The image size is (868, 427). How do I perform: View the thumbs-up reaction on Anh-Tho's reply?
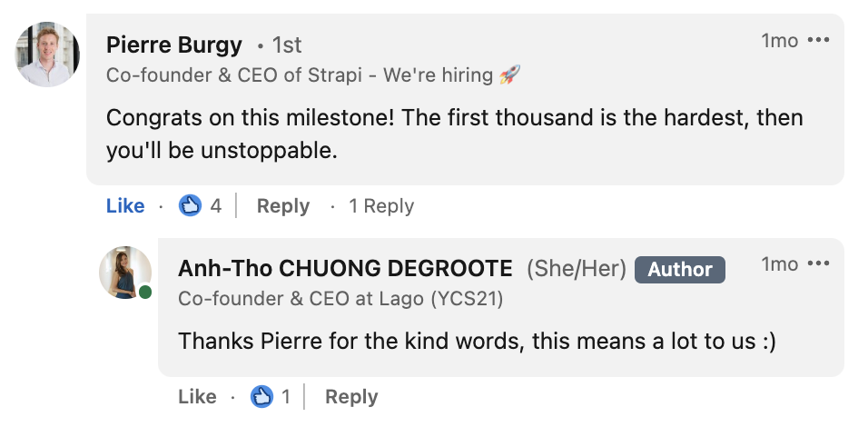(261, 396)
